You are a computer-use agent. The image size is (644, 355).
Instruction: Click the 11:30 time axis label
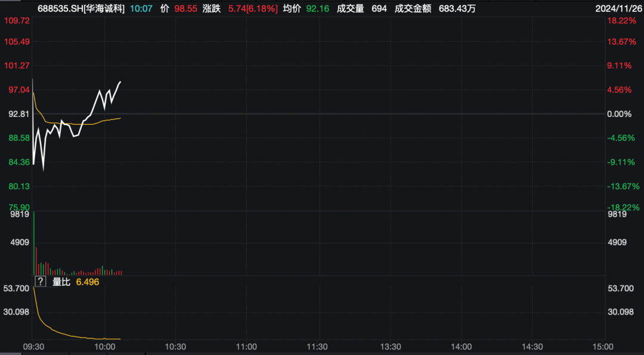318,347
